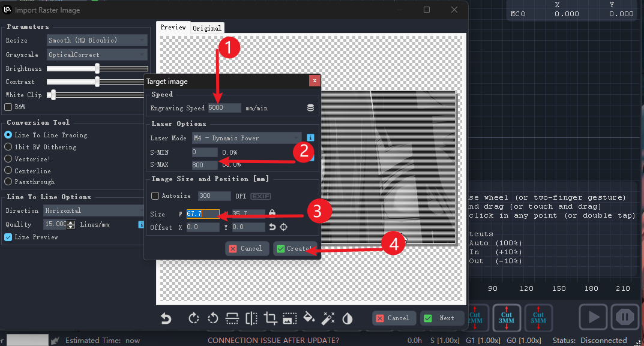Switch to the Original tab
Image resolution: width=644 pixels, height=346 pixels.
click(206, 28)
